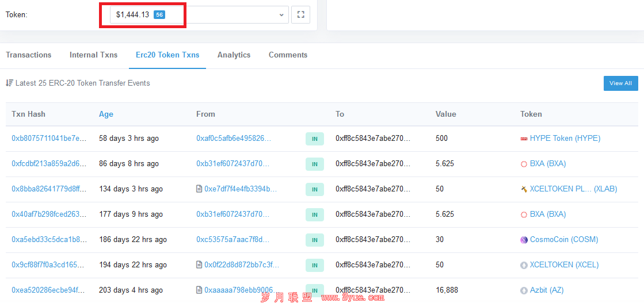The height and width of the screenshot is (303, 644).
Task: Click the IN badge in HYPE Token row
Action: click(x=315, y=139)
